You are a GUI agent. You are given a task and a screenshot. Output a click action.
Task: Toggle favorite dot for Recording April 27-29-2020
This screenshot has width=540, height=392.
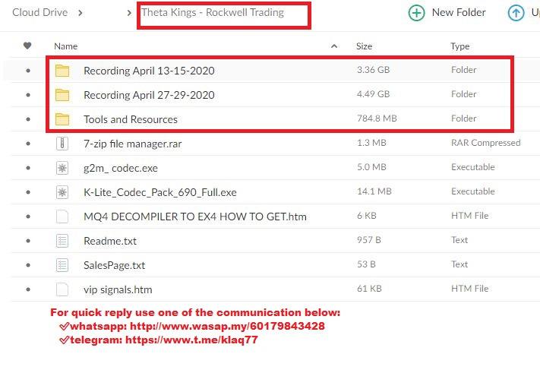[28, 95]
